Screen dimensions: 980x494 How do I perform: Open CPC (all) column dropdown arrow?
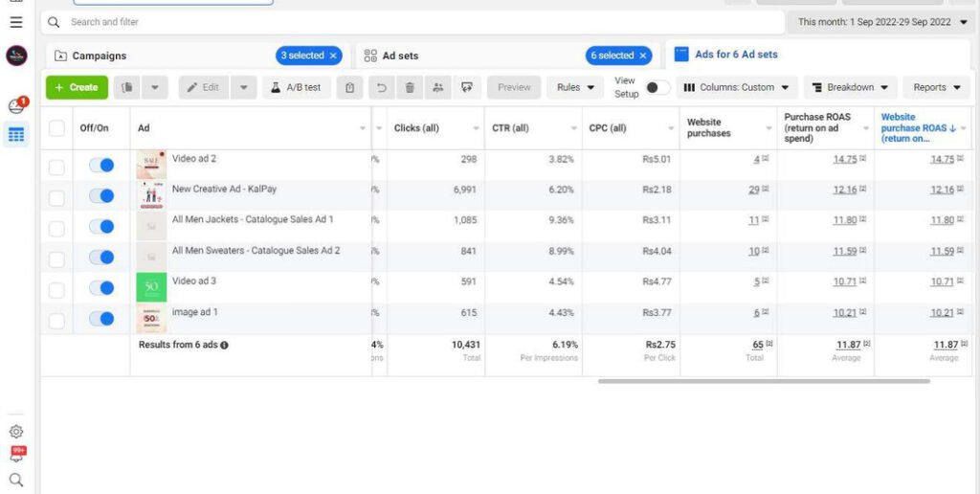click(x=671, y=128)
